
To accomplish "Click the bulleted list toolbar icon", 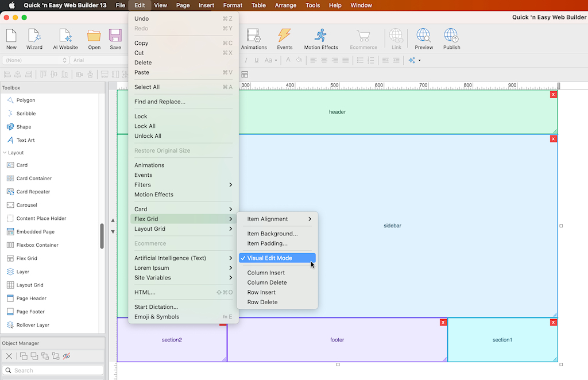I will (360, 60).
